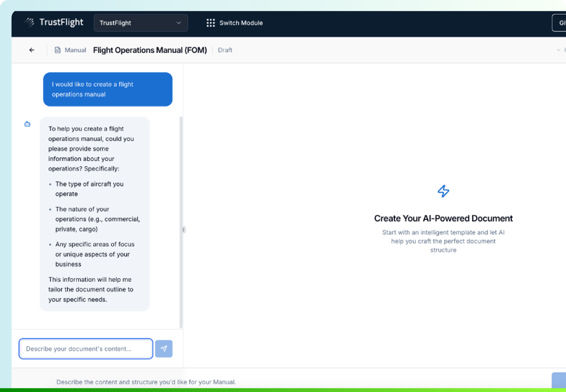Click the chat panel vertical scrollbar

pos(181,221)
